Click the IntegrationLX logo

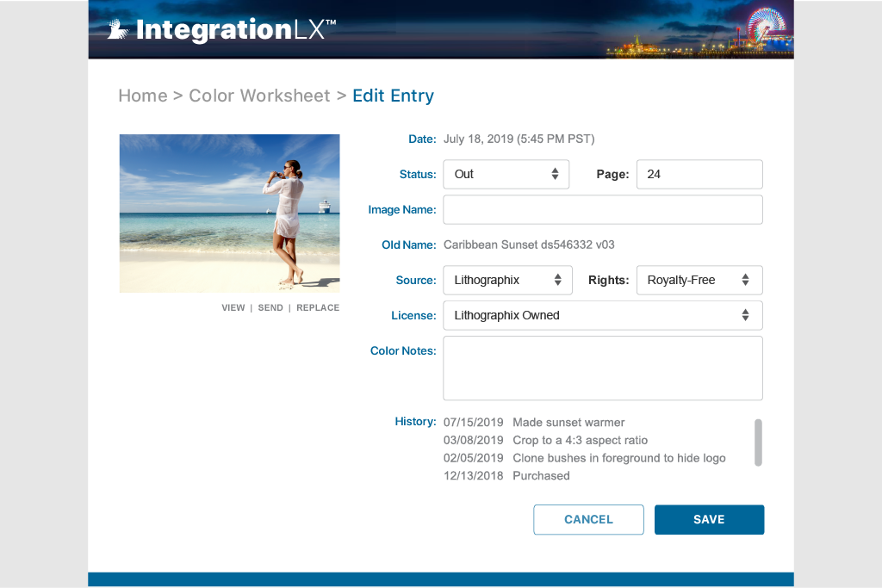coord(222,29)
